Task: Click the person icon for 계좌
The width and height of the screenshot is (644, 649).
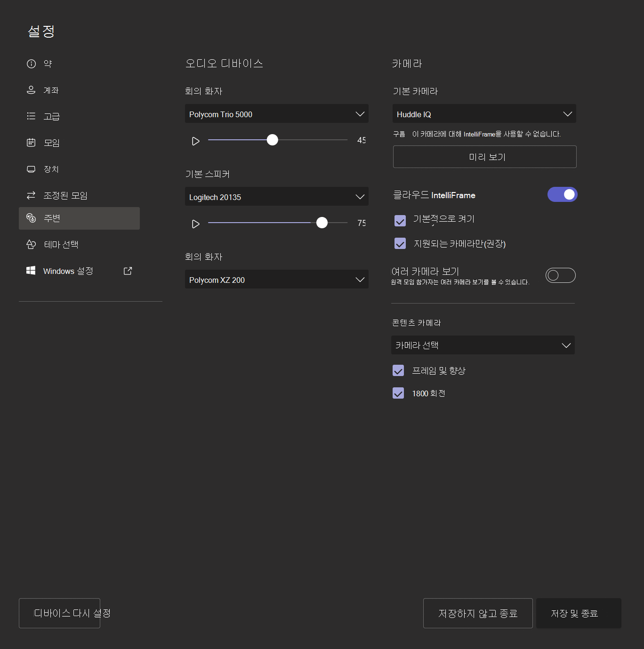Action: (31, 90)
